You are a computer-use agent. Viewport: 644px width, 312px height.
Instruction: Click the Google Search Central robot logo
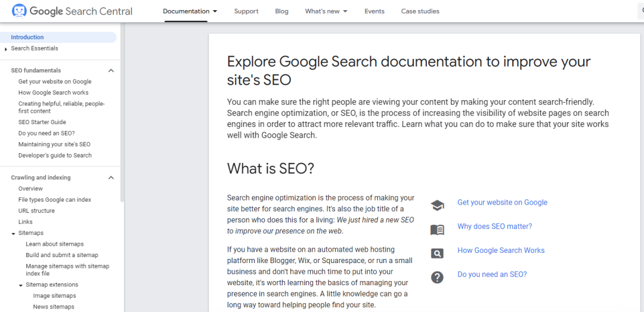pos(19,11)
